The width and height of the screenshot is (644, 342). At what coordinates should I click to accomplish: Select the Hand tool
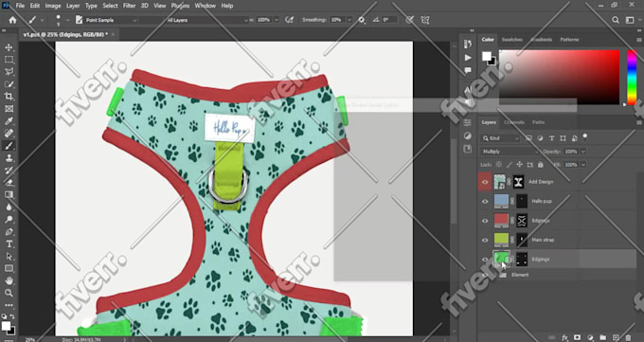(9, 280)
